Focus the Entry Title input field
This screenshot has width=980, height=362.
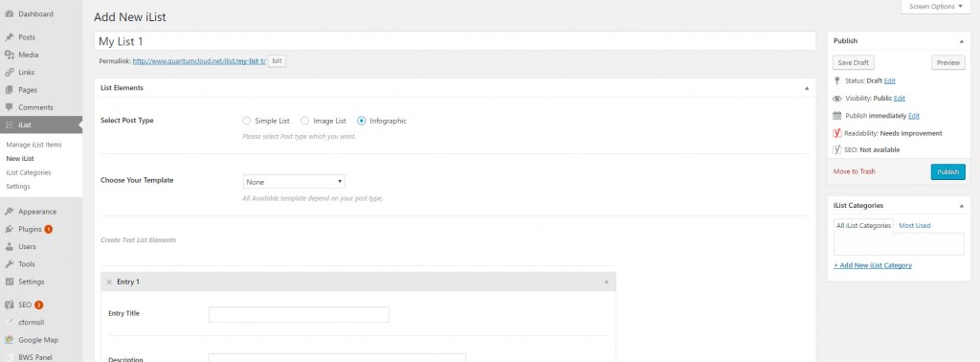click(299, 314)
